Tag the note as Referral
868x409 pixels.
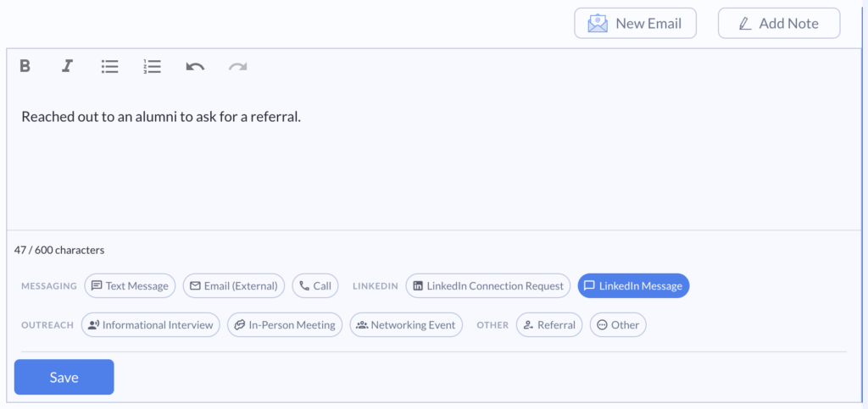(549, 324)
